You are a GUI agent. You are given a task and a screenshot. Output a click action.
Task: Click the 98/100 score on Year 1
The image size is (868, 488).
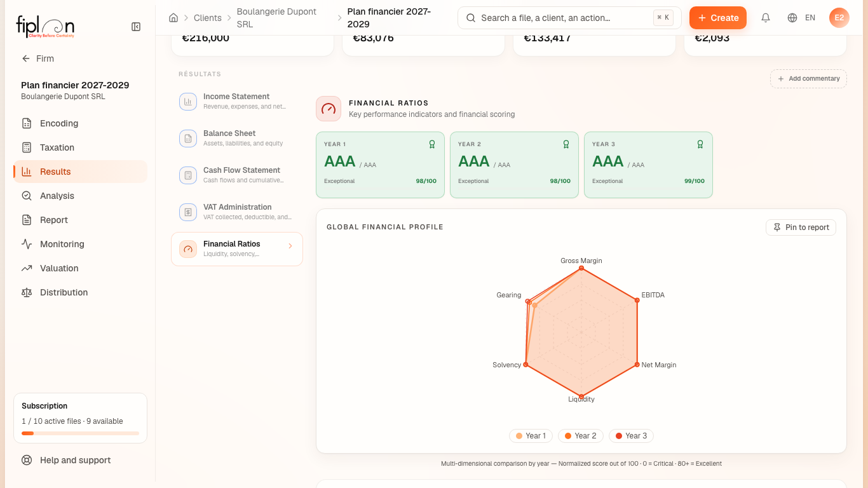[426, 181]
